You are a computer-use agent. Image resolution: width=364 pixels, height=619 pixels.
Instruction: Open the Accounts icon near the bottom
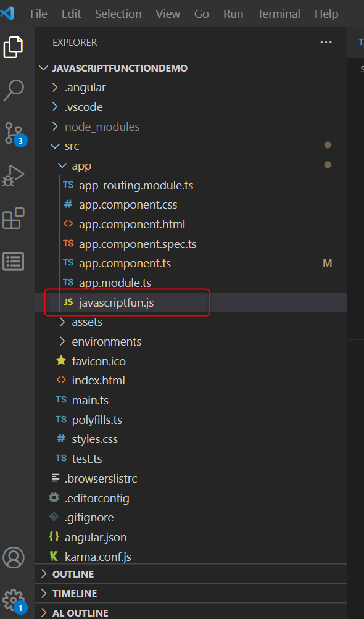[x=14, y=557]
